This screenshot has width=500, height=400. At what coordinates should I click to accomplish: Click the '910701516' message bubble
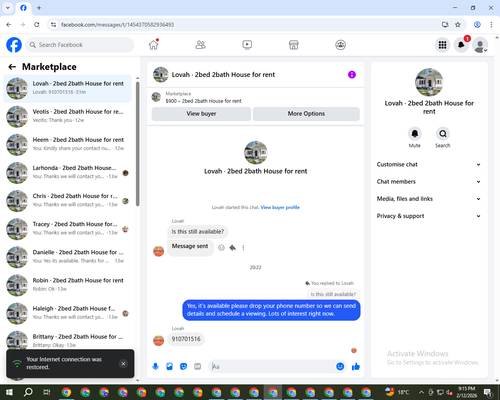pyautogui.click(x=186, y=339)
